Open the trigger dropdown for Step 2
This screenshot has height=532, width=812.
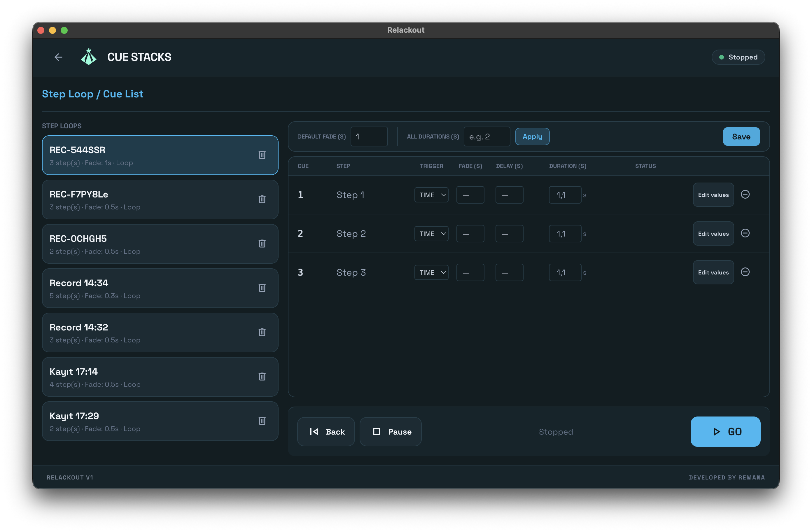[431, 234]
